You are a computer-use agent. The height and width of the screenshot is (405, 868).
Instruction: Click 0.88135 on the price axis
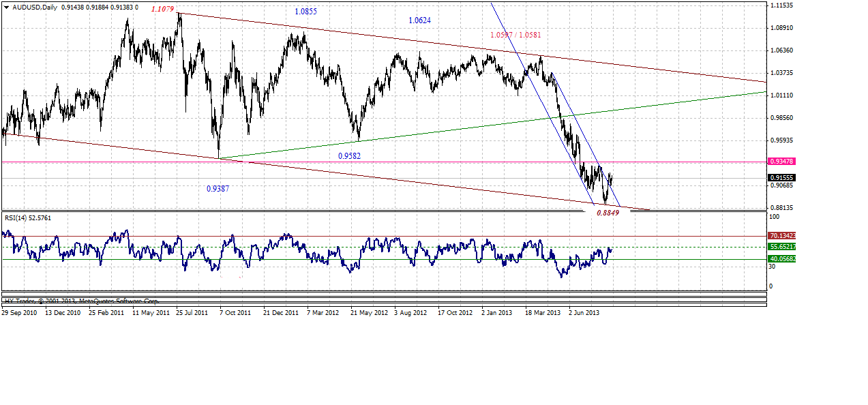pyautogui.click(x=781, y=208)
